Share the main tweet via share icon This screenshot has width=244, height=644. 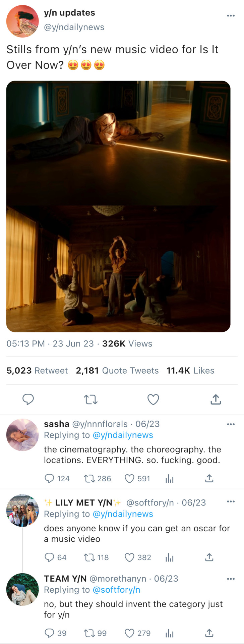point(216,399)
